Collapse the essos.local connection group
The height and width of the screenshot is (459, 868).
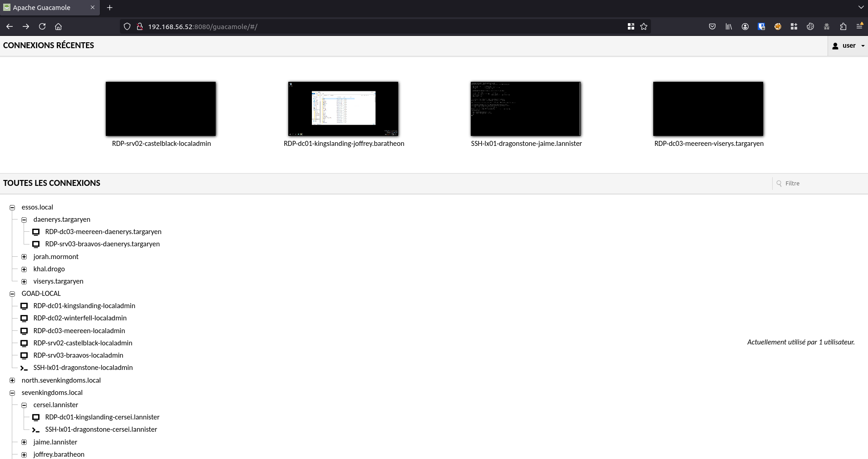pyautogui.click(x=12, y=207)
